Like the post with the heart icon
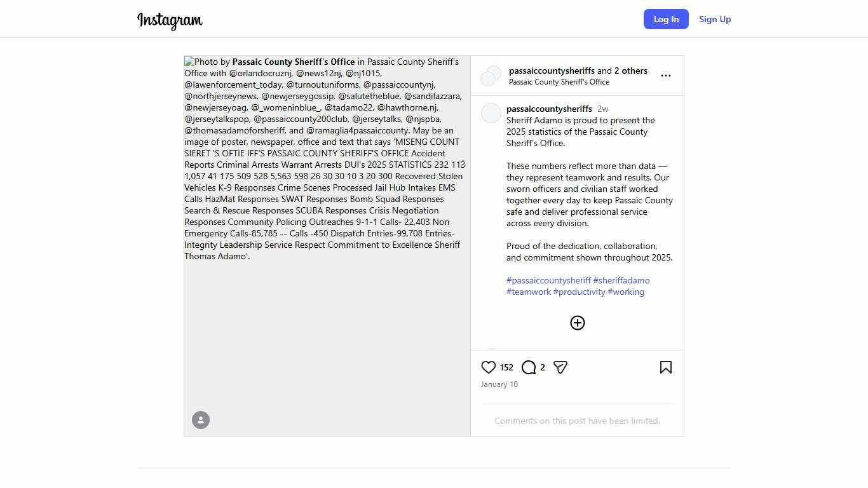 tap(489, 367)
